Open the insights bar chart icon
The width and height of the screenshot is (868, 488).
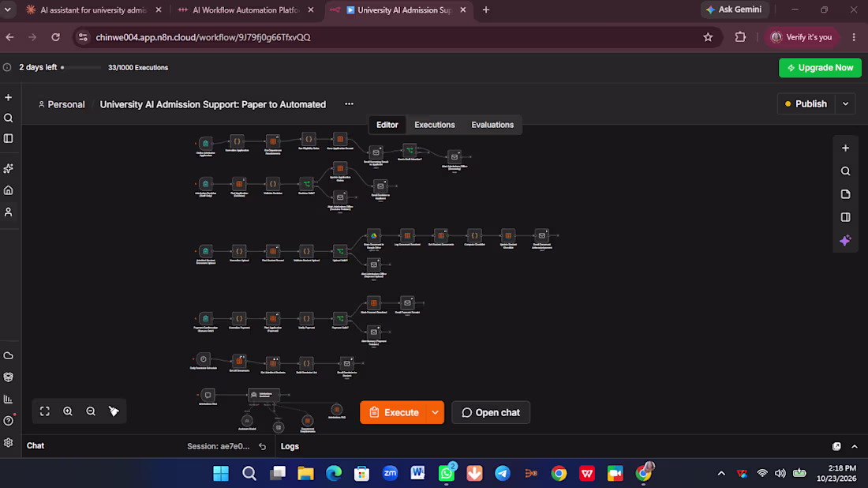coord(9,399)
